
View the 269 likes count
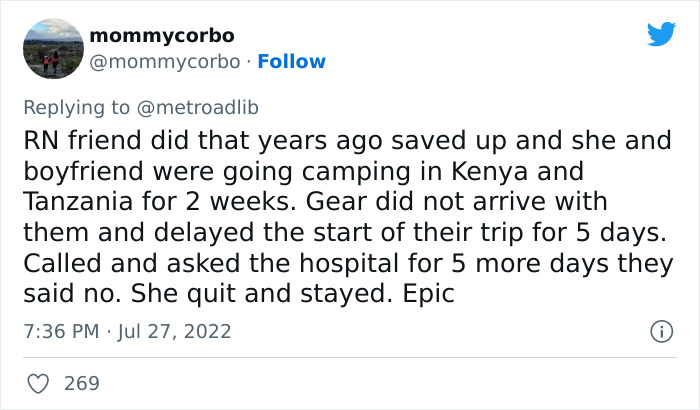[x=82, y=383]
